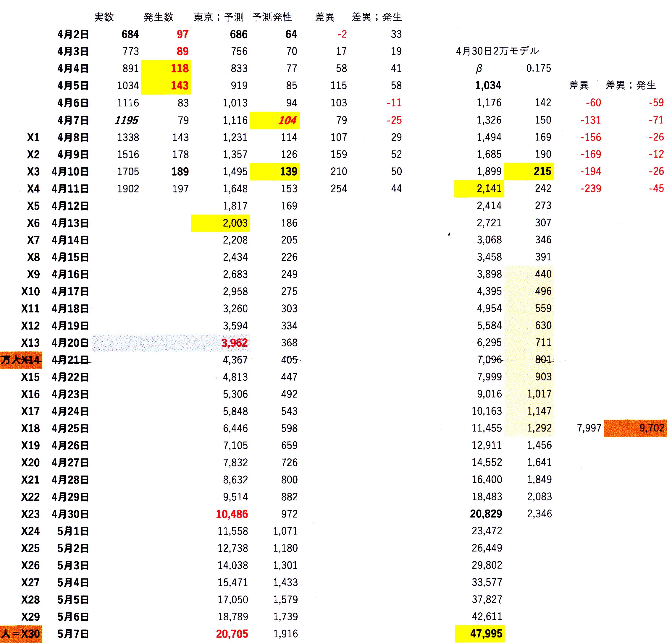Screen dimensions: 672x644
Task: Click the value 7,997
Action: (x=589, y=428)
